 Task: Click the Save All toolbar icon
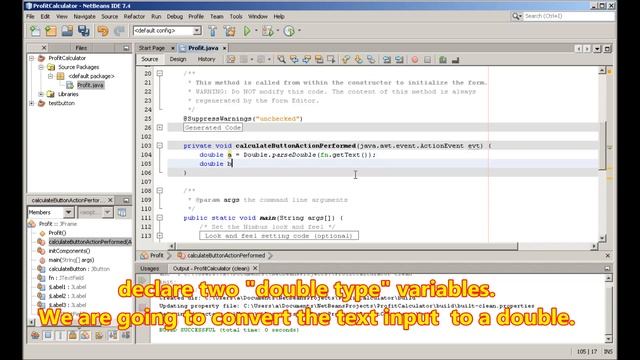pos(84,31)
